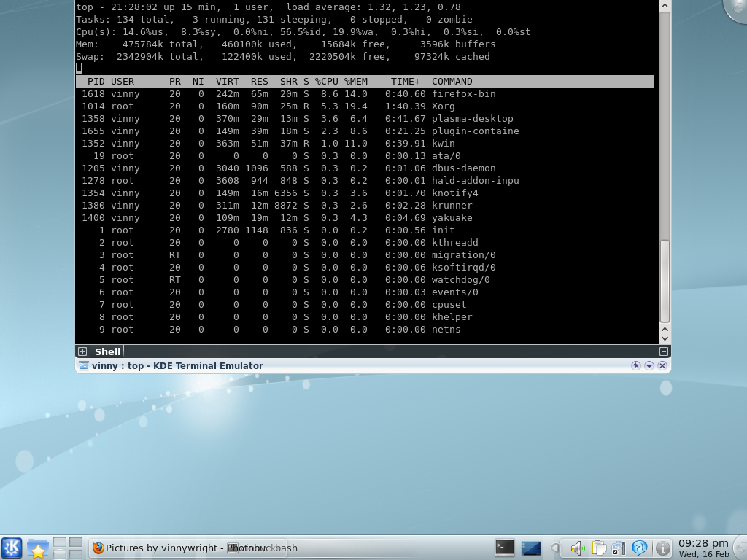Open the speaker volume control in tray
747x560 pixels.
click(578, 548)
